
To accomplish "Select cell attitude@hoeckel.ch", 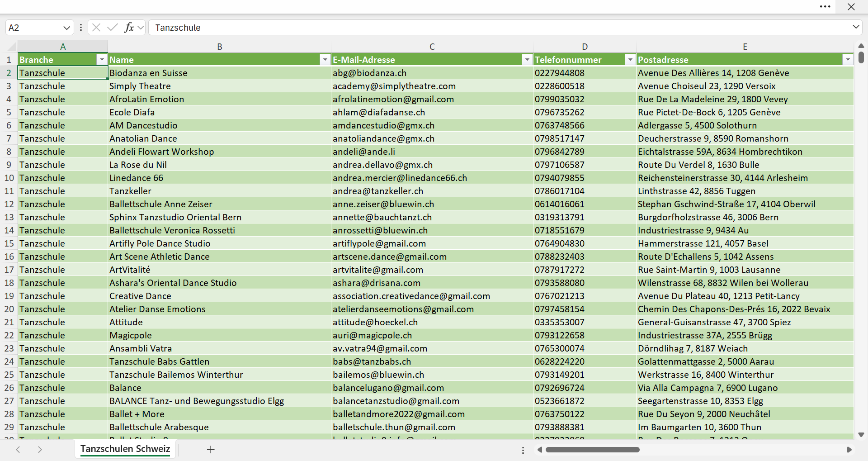I will [432, 322].
